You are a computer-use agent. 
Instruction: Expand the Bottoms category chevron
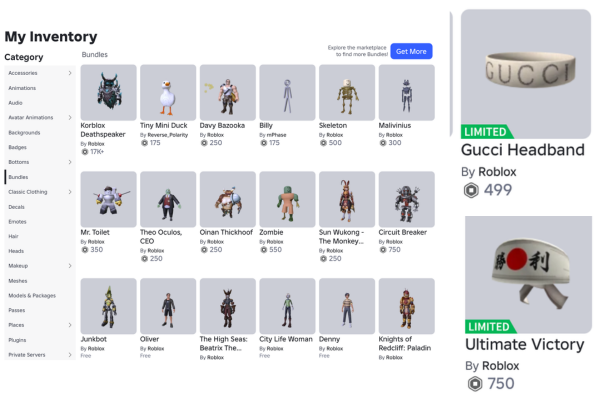pos(70,162)
